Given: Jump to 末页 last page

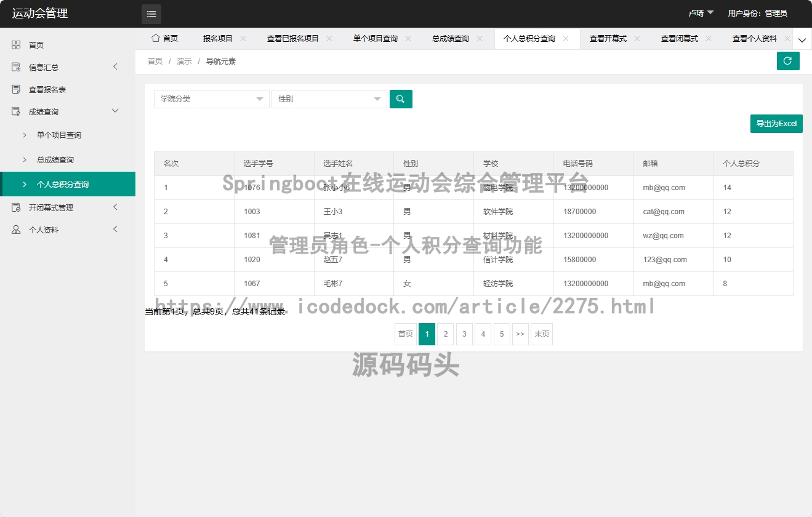Looking at the screenshot, I should (542, 334).
